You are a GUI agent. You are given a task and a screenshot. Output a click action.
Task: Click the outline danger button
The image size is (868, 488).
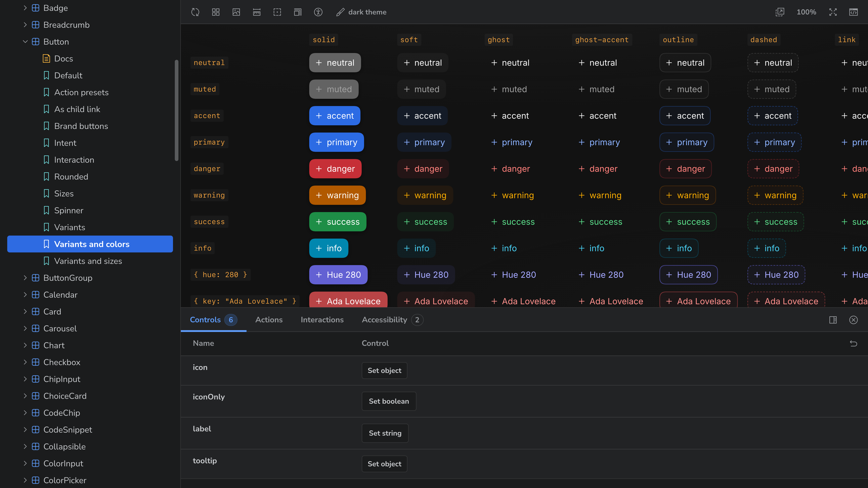(685, 169)
